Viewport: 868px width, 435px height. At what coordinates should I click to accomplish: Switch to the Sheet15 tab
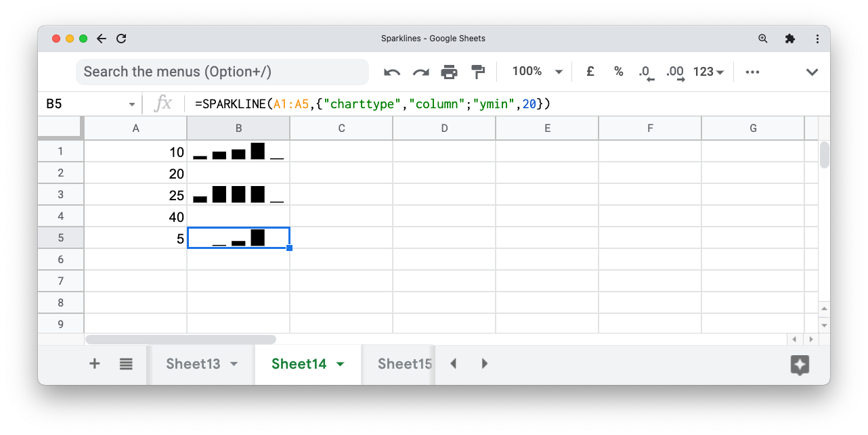click(x=404, y=363)
